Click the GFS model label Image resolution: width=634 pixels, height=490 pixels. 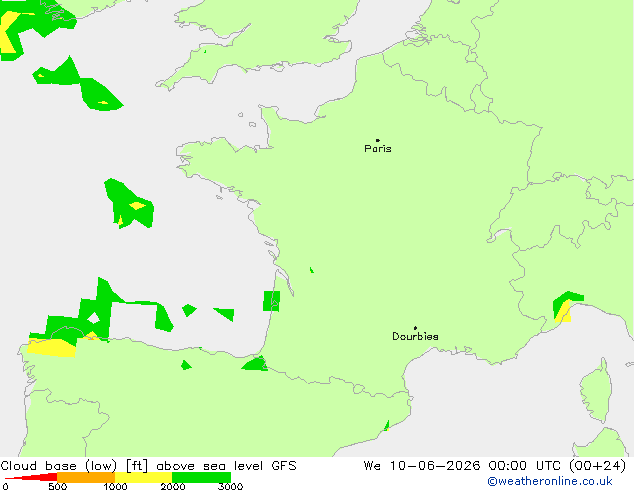click(x=284, y=466)
